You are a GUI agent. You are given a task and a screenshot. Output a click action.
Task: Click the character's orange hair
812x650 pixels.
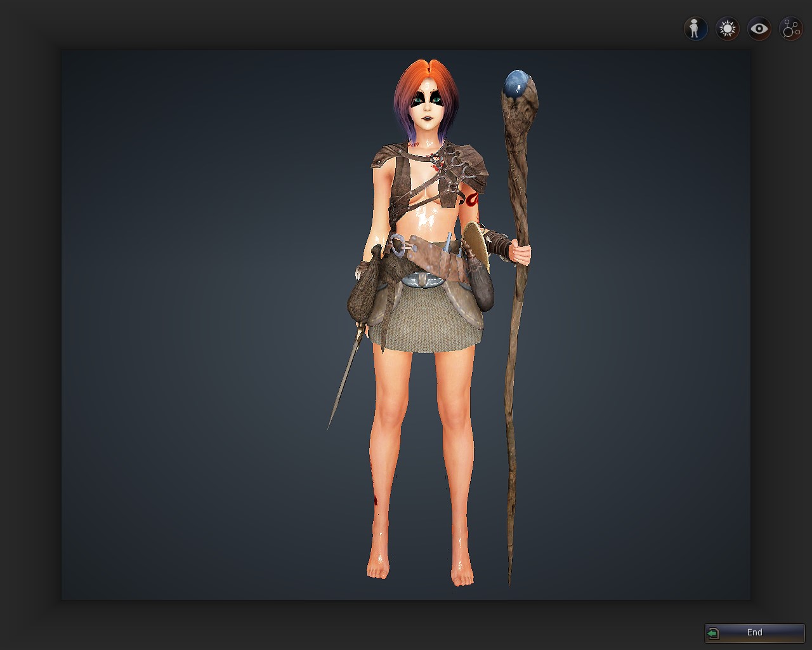425,75
